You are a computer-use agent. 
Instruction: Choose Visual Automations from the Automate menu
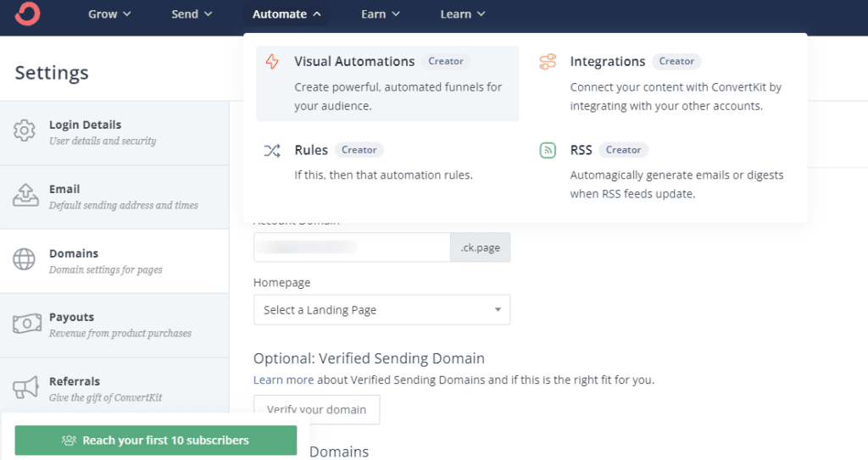(x=387, y=83)
